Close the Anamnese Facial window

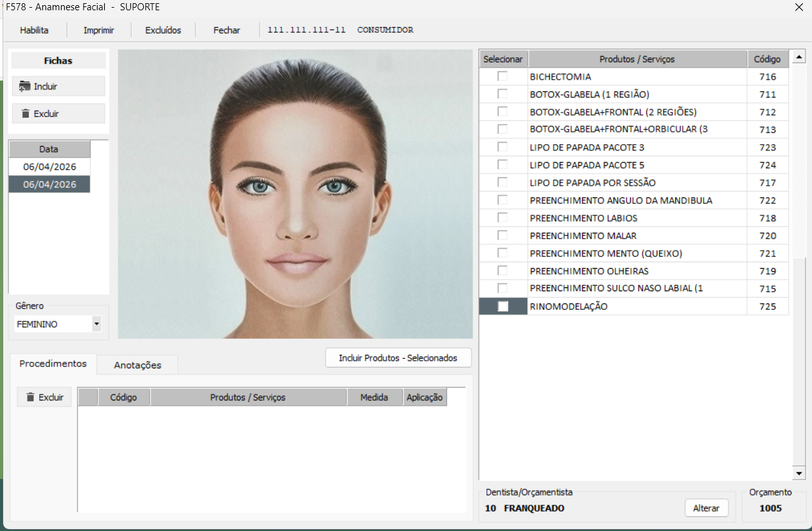[799, 8]
